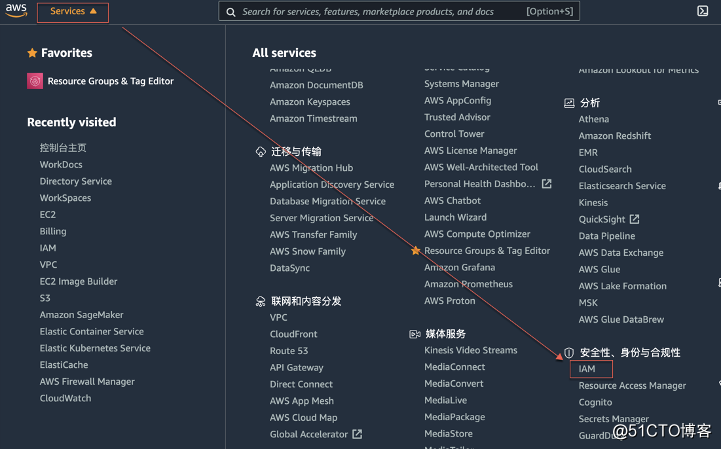Open Athena under 分析
Screen dimensions: 722x450
[x=594, y=119]
